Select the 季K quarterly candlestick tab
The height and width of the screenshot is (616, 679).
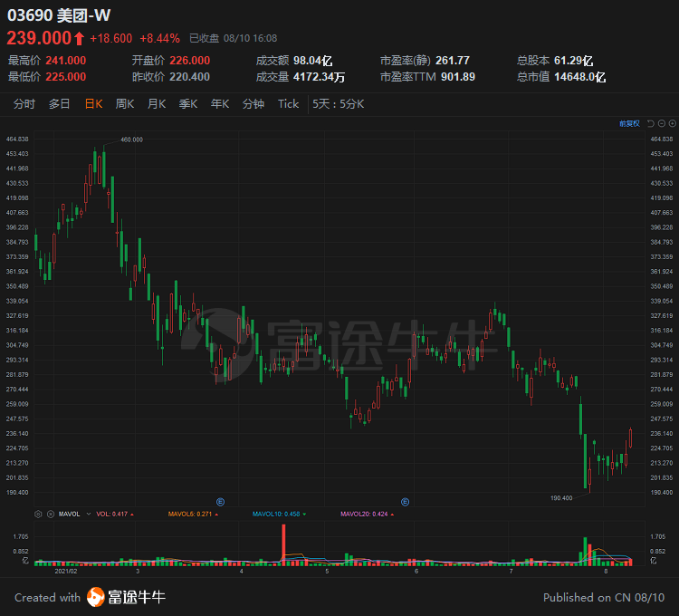pos(188,104)
